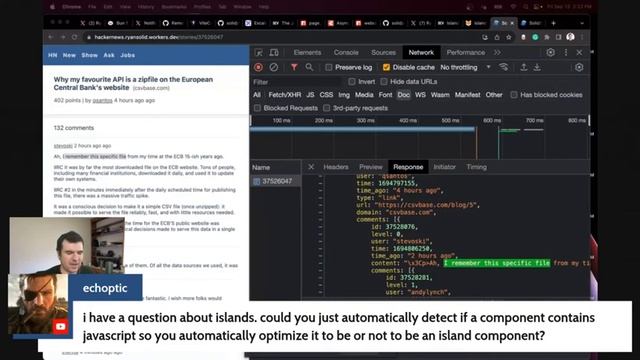Filter requests by All
This screenshot has height=360, width=640.
(257, 95)
